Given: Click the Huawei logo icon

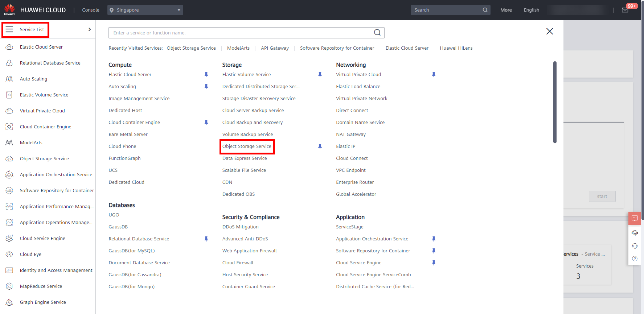Looking at the screenshot, I should click(9, 10).
